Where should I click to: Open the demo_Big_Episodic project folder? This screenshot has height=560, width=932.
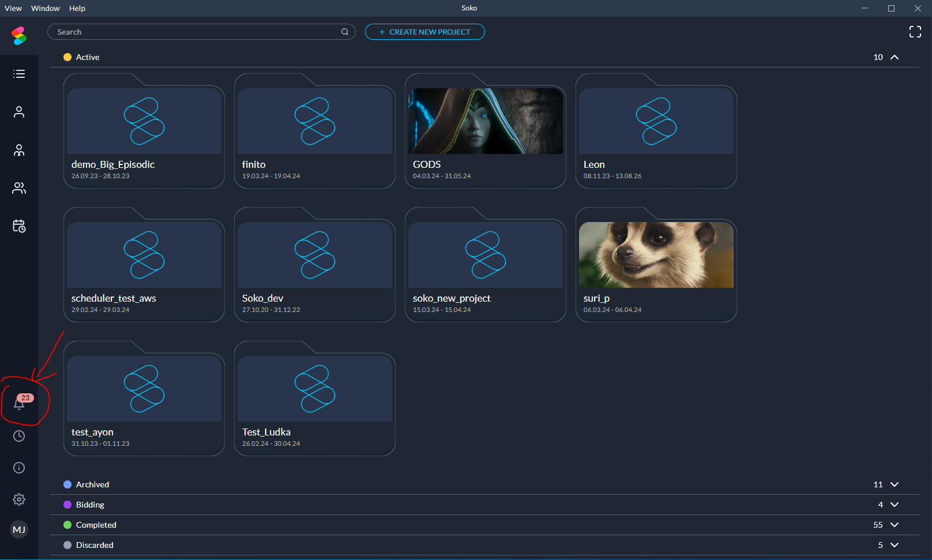pos(144,131)
